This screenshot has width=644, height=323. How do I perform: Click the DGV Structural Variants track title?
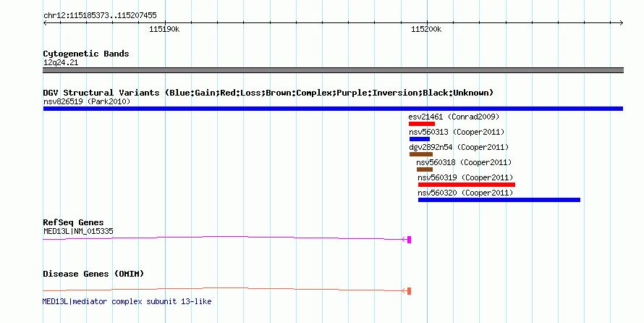(x=268, y=93)
